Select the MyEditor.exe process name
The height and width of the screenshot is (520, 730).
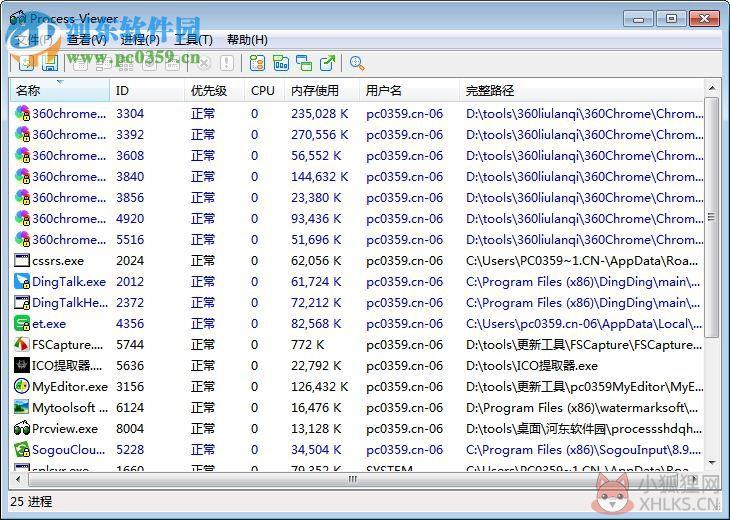[70, 386]
